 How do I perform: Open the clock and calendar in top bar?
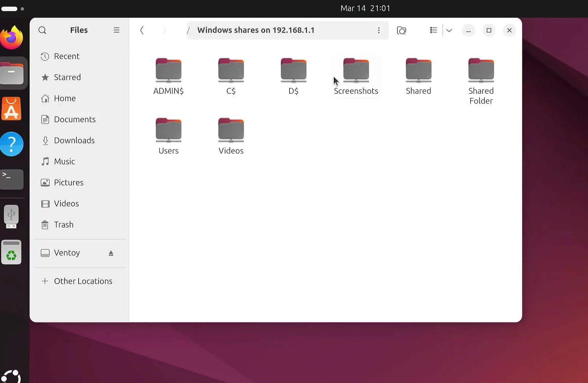(365, 8)
